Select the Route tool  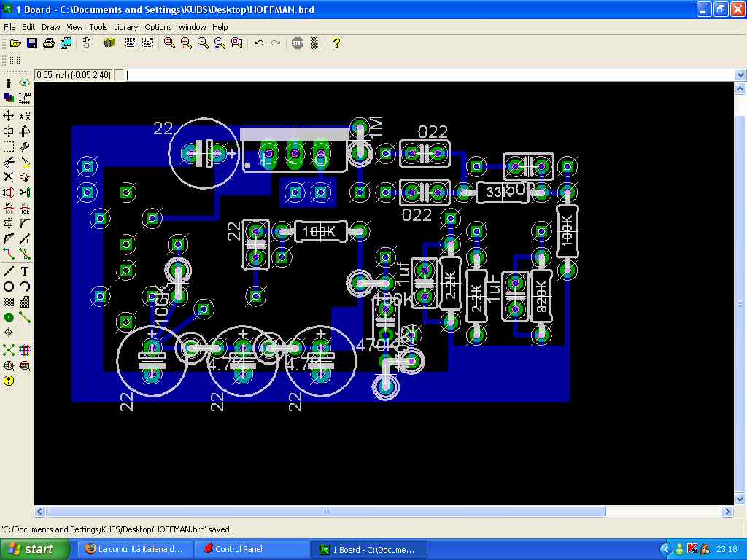(x=9, y=254)
